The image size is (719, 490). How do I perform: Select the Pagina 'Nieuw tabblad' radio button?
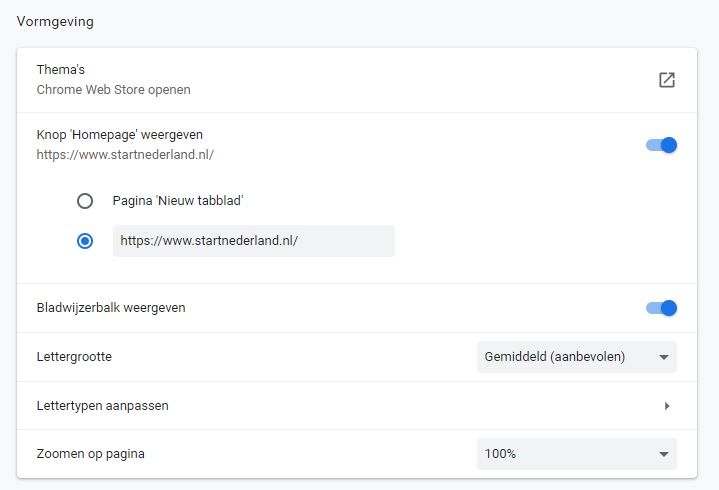(85, 201)
